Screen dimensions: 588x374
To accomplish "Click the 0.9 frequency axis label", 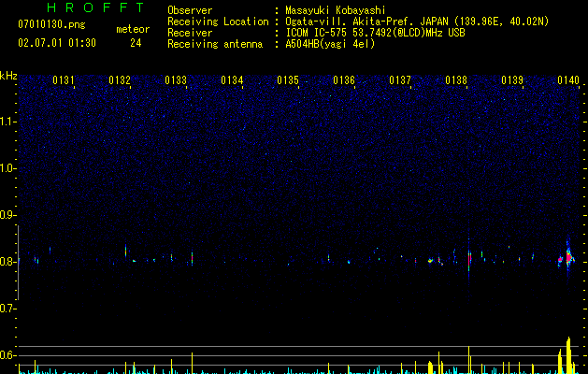I will pyautogui.click(x=7, y=215).
